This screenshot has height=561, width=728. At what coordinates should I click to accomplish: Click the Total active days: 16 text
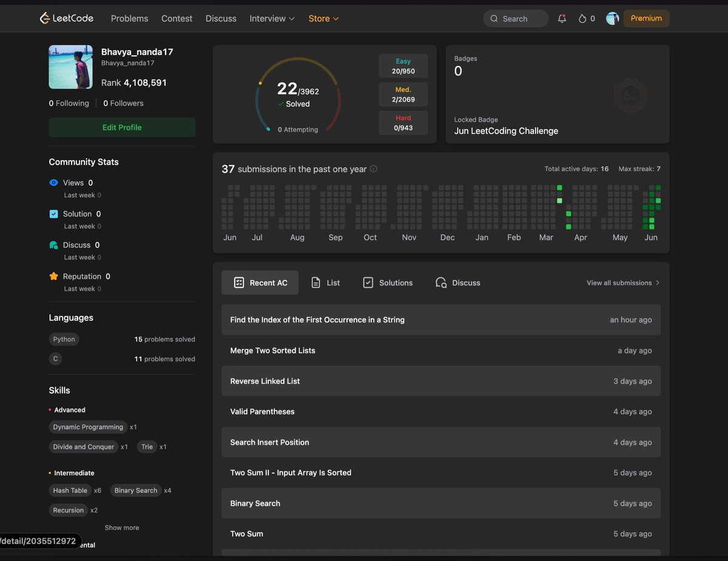point(576,169)
